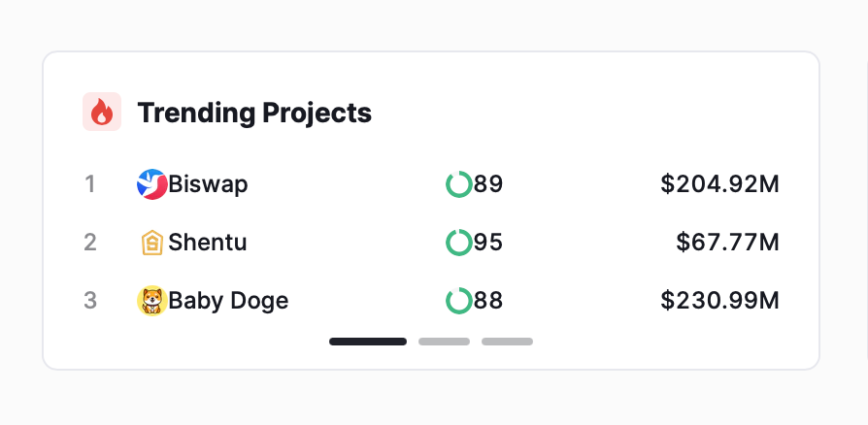This screenshot has height=425, width=868.
Task: Click the $230.99M market cap value
Action: [x=719, y=301]
